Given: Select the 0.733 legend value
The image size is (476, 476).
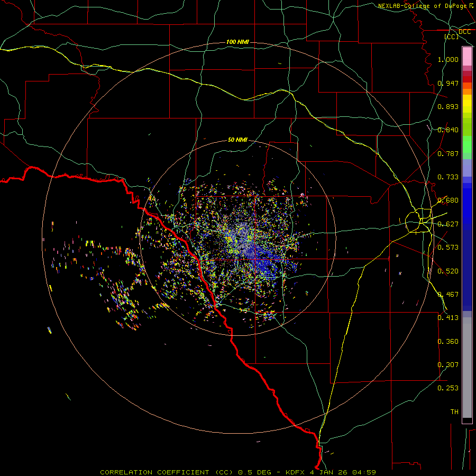Looking at the screenshot, I should tap(448, 177).
